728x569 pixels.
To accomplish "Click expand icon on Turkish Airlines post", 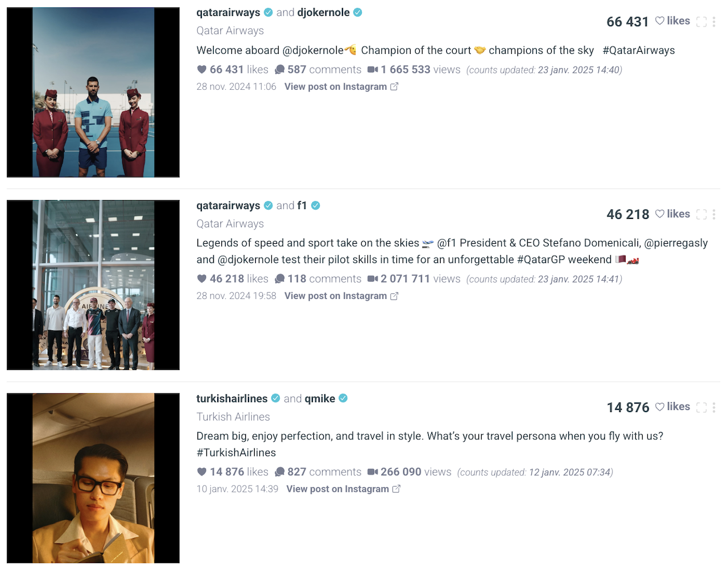I will coord(701,407).
